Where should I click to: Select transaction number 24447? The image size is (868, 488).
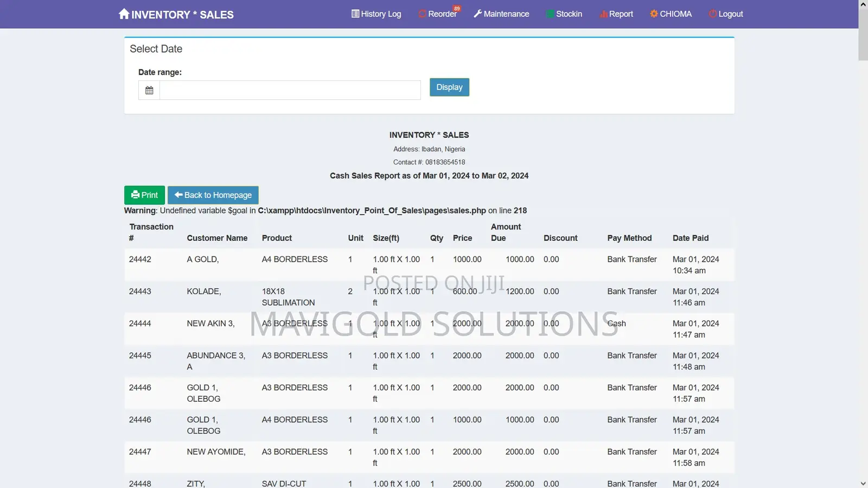pyautogui.click(x=140, y=452)
